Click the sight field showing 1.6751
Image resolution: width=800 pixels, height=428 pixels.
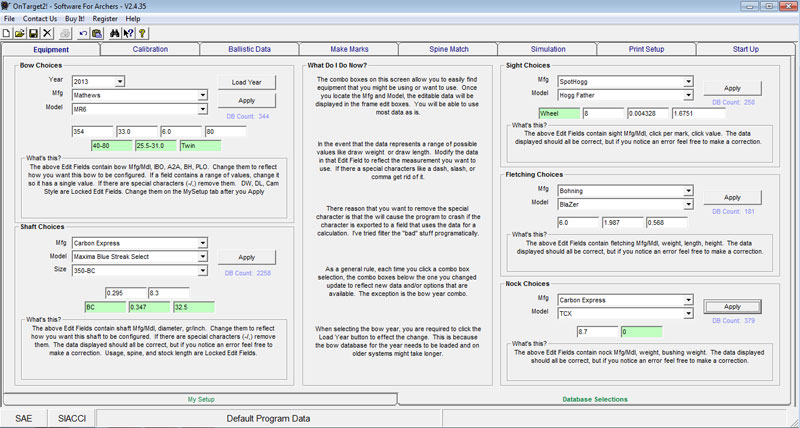pyautogui.click(x=698, y=113)
